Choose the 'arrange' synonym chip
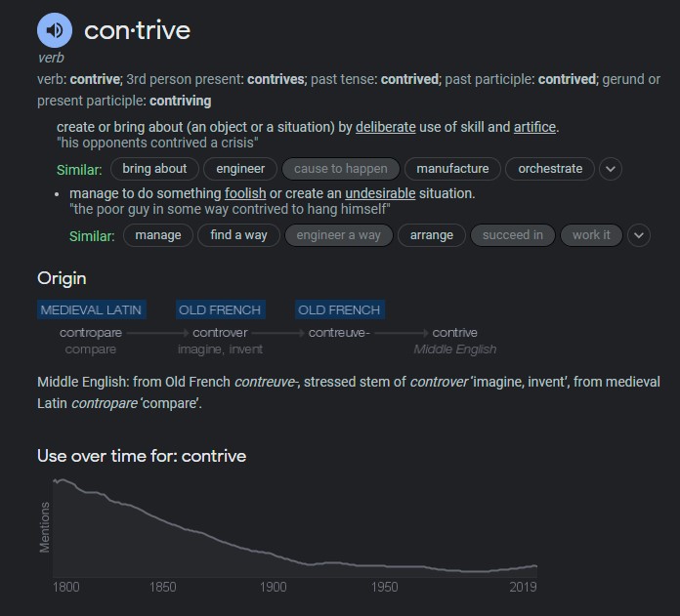Image resolution: width=680 pixels, height=616 pixels. (431, 235)
